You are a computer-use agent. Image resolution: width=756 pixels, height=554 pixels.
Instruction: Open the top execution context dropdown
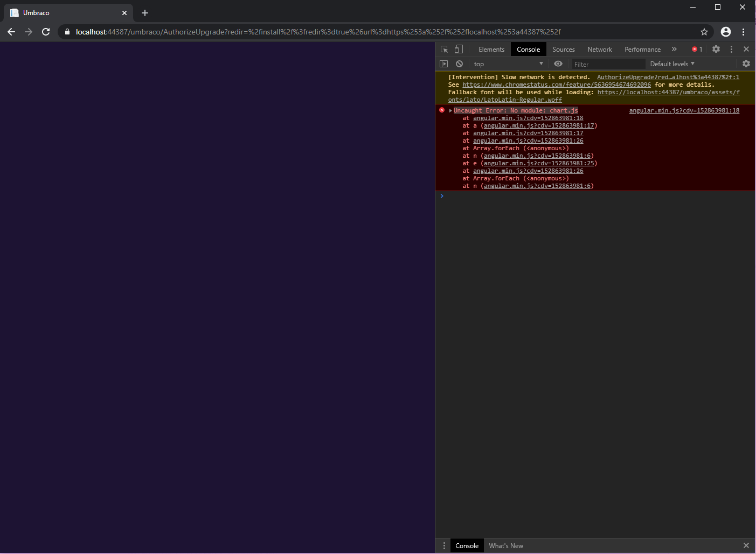508,64
